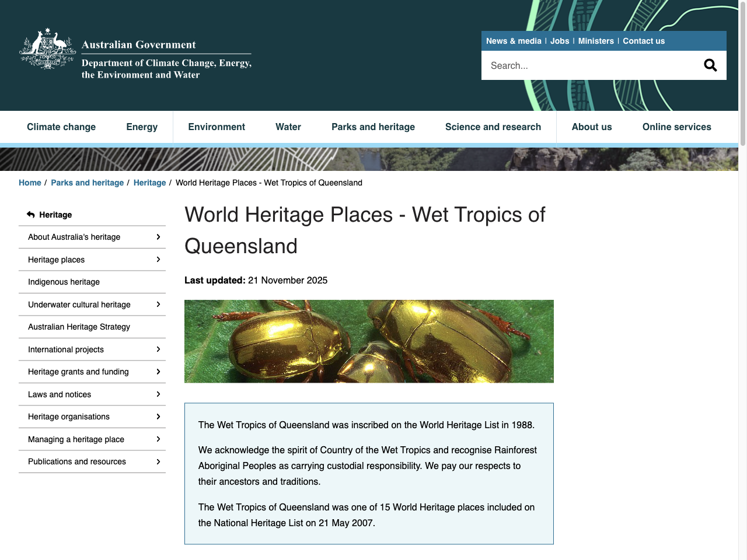The height and width of the screenshot is (560, 747).
Task: Select Science and research from the navigation
Action: point(493,127)
